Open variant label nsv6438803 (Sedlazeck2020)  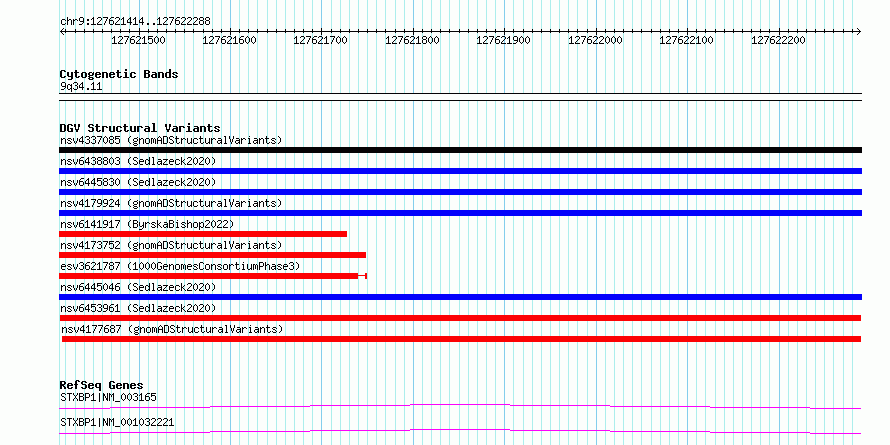(x=138, y=161)
